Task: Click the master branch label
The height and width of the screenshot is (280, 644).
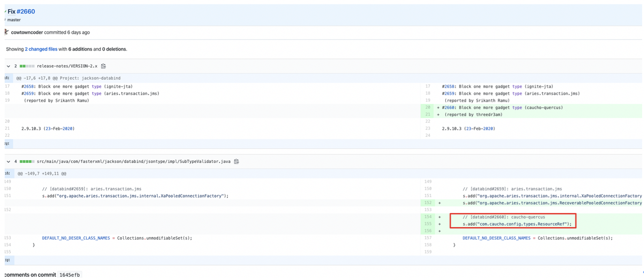Action: (x=14, y=20)
